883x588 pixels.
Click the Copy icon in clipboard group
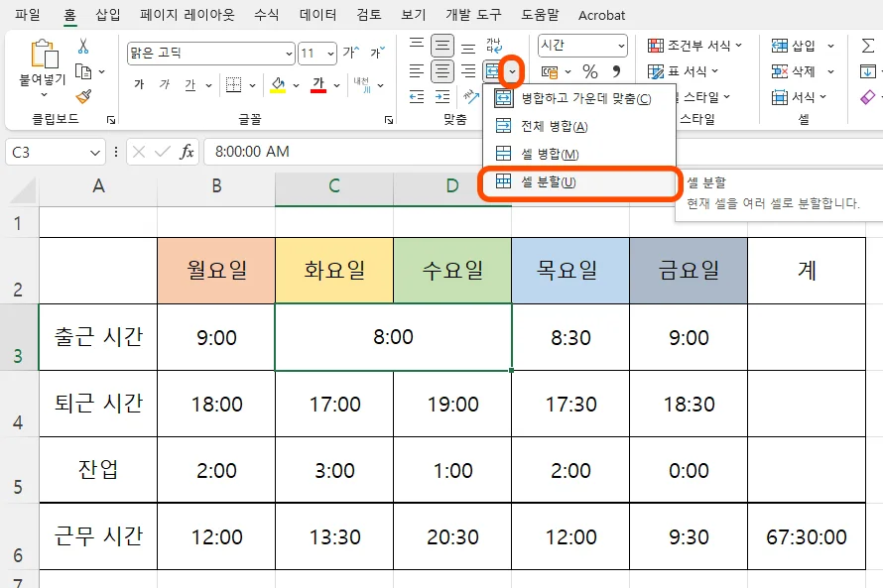coord(83,71)
